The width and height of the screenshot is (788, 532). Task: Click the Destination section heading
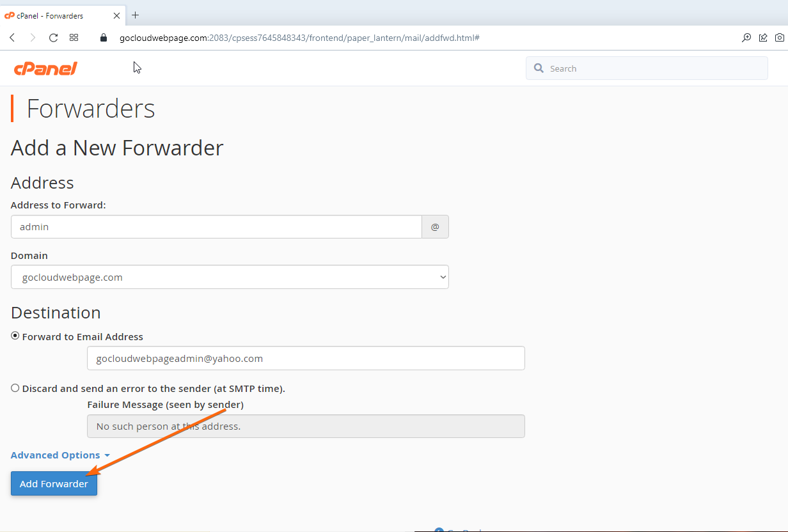[x=56, y=313]
